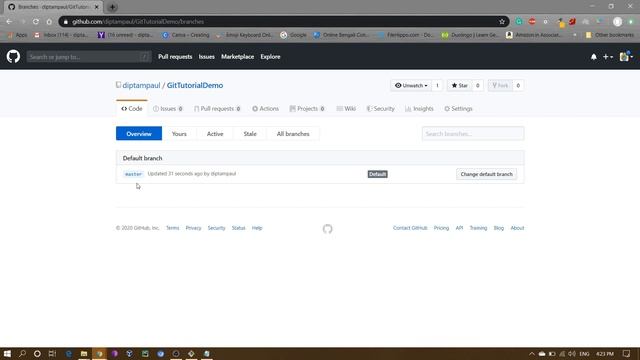This screenshot has width=640, height=360.
Task: Open Status footer link
Action: point(238,228)
